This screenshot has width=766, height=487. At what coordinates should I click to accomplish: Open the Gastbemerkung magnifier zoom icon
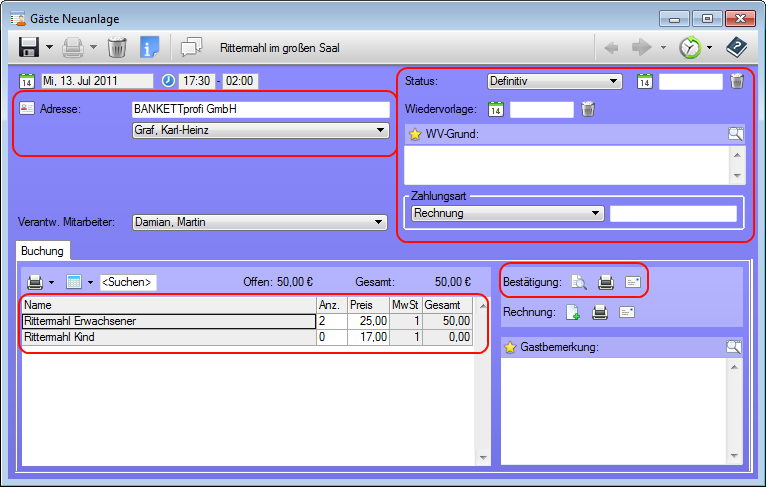[733, 347]
